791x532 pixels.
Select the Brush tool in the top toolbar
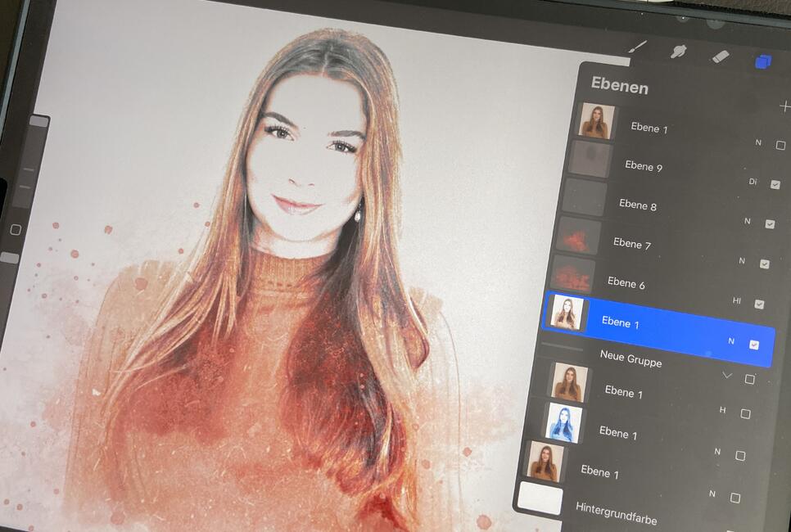click(636, 47)
